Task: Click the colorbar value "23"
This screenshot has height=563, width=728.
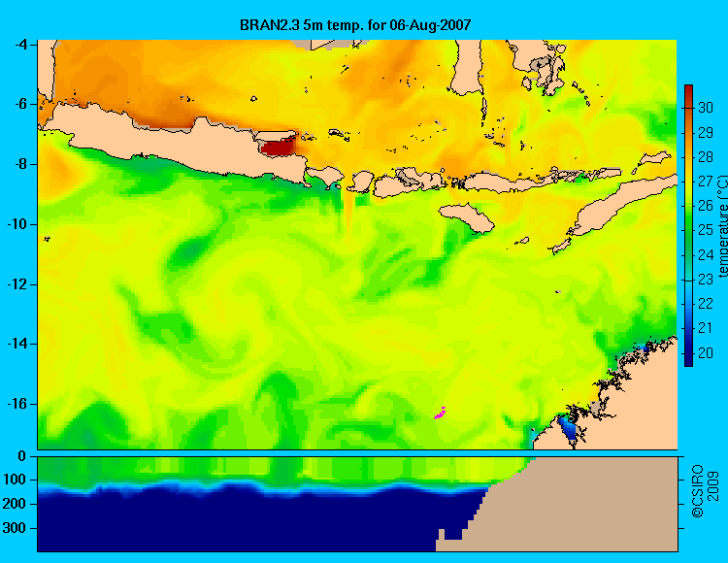Action: 706,280
